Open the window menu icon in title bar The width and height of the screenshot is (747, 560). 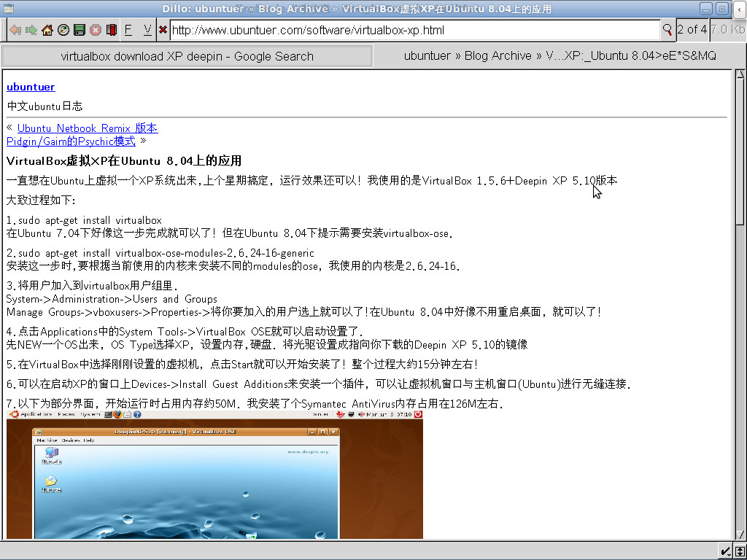tap(8, 9)
